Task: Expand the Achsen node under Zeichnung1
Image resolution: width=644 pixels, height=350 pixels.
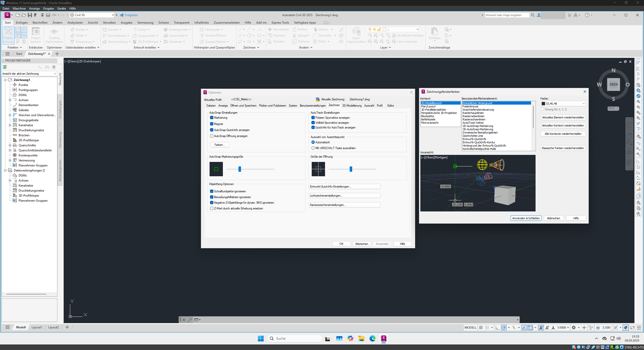Action: pyautogui.click(x=10, y=100)
